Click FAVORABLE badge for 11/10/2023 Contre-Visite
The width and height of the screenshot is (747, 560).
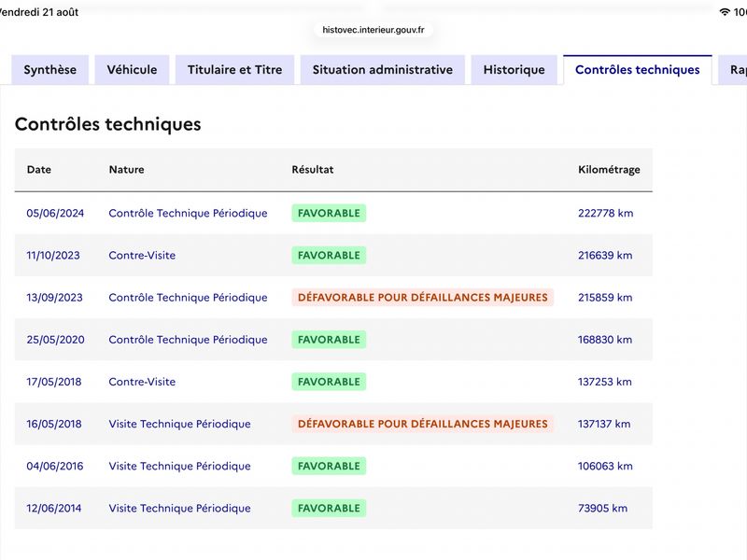(329, 255)
